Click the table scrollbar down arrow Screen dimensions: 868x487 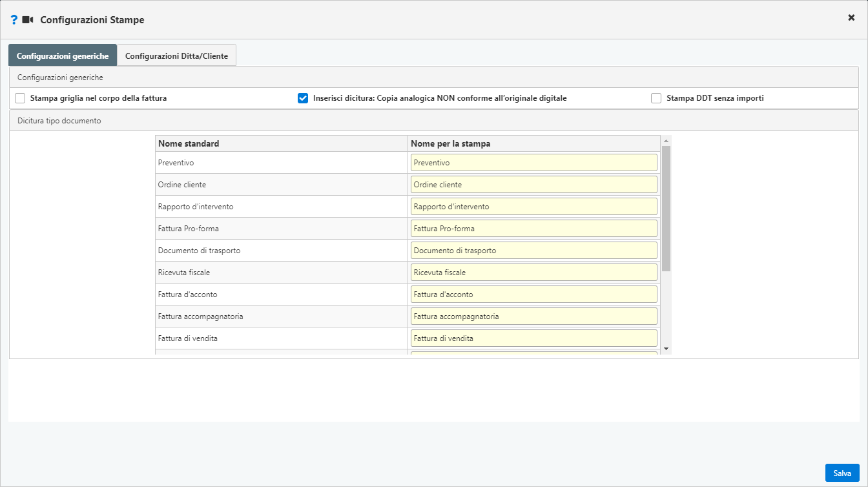point(666,349)
